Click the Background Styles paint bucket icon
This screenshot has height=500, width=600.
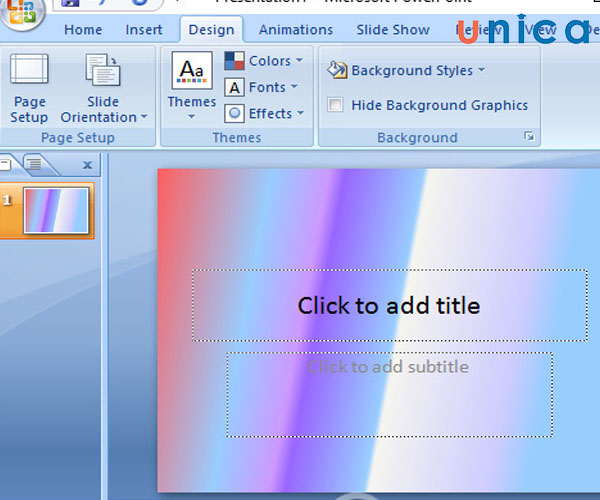[x=337, y=70]
